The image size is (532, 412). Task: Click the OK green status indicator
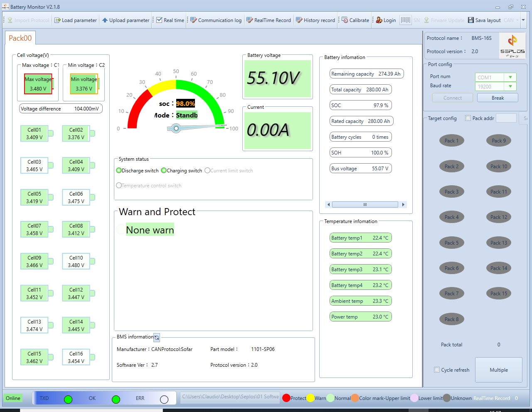(x=116, y=399)
